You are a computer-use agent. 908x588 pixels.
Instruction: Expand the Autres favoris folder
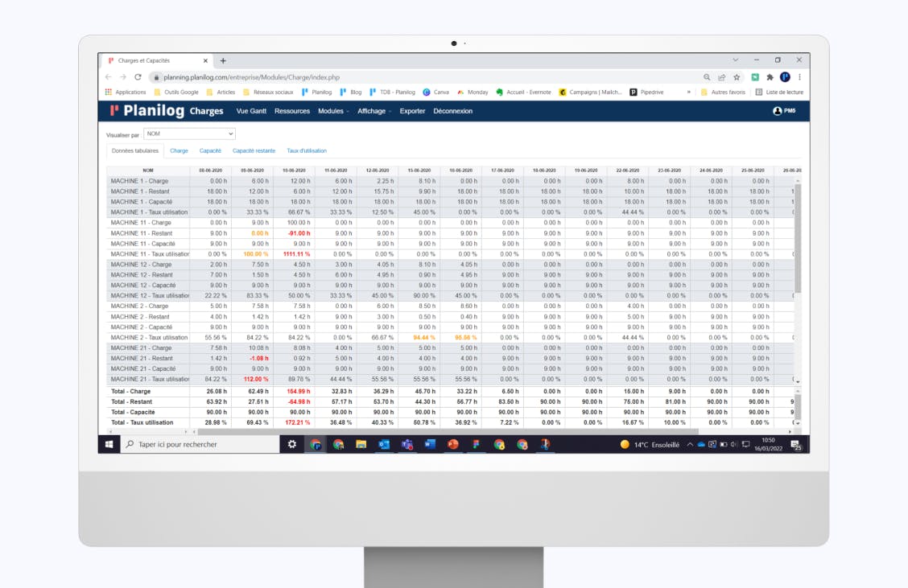coord(723,92)
